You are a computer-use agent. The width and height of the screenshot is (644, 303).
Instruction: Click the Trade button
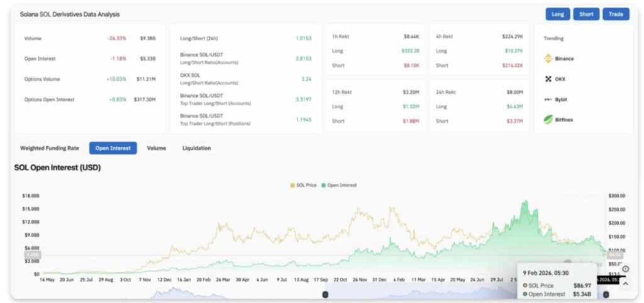[616, 14]
